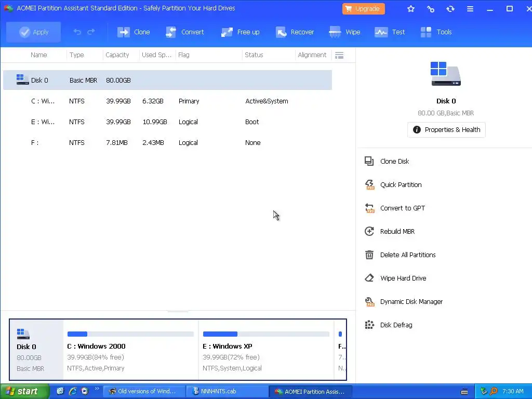Sort by the Capacity column header
532x399 pixels.
tap(117, 55)
